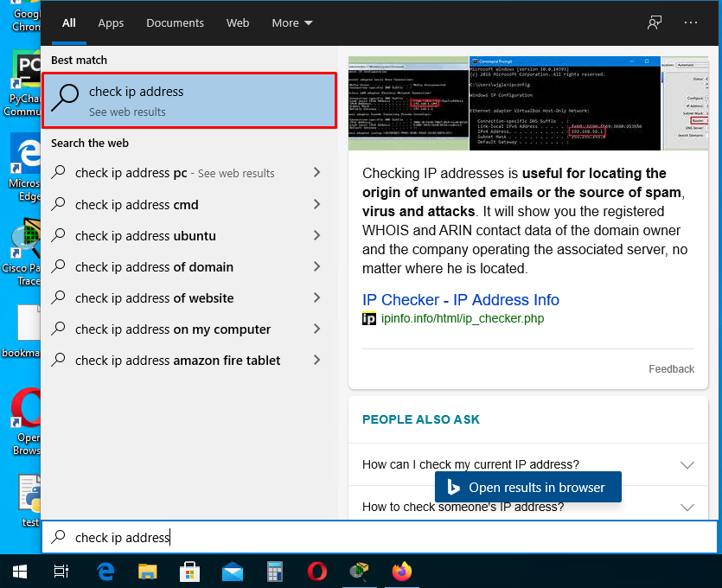The width and height of the screenshot is (722, 588).
Task: Launch Opera browser from the taskbar
Action: tap(316, 572)
